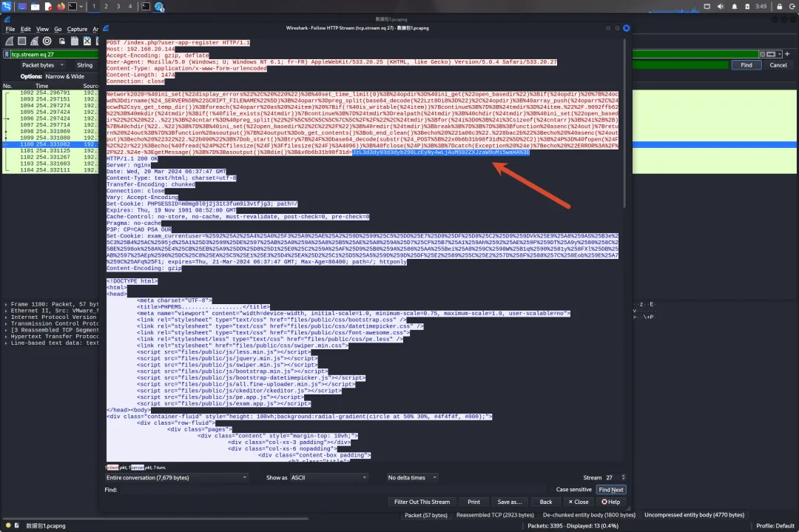Click the Back button
The height and width of the screenshot is (532, 799).
(546, 502)
